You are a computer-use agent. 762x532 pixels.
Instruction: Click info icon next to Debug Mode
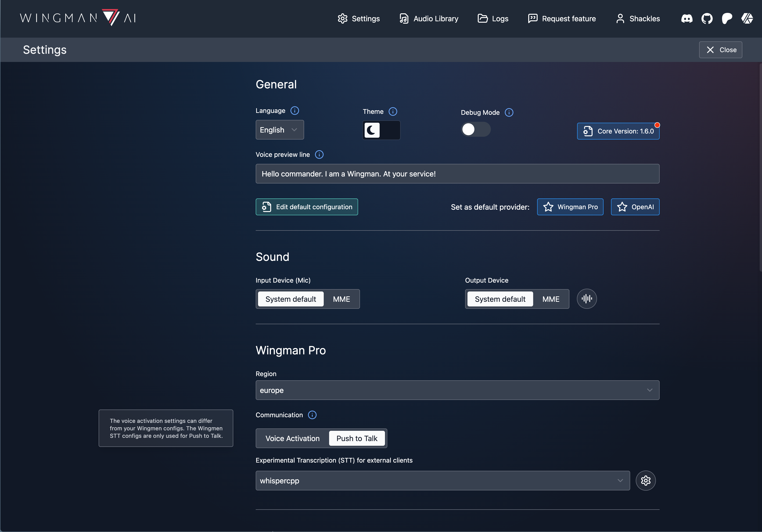coord(509,112)
